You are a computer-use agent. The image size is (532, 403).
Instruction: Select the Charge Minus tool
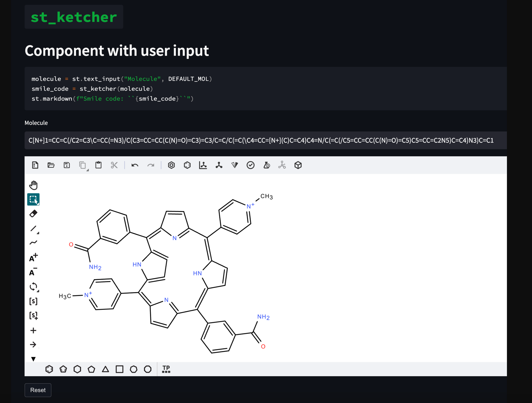click(x=32, y=272)
